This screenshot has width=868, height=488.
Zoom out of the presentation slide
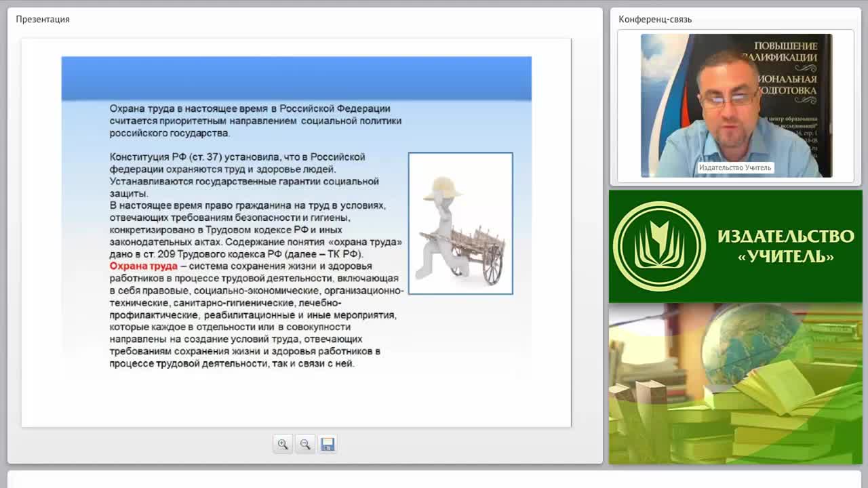[305, 444]
